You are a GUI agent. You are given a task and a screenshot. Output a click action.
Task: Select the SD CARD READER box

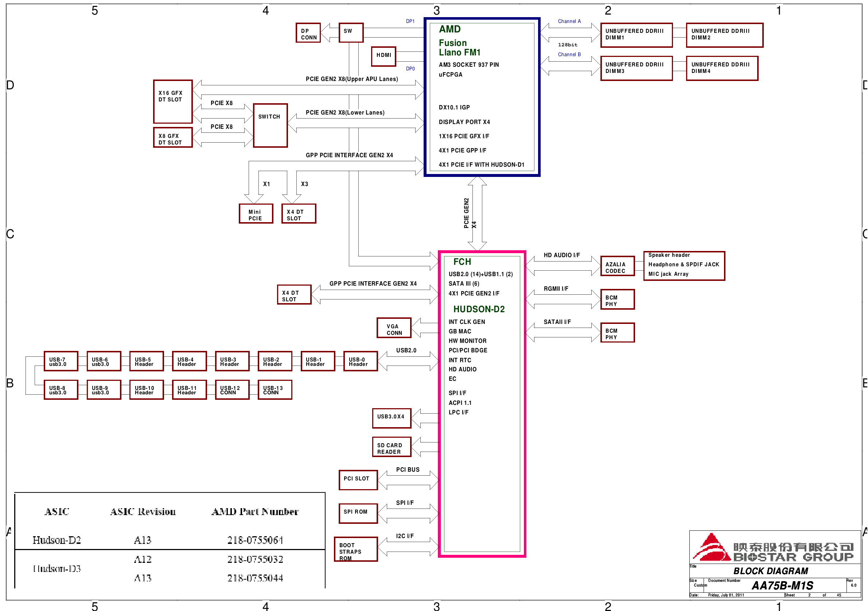[x=391, y=447]
